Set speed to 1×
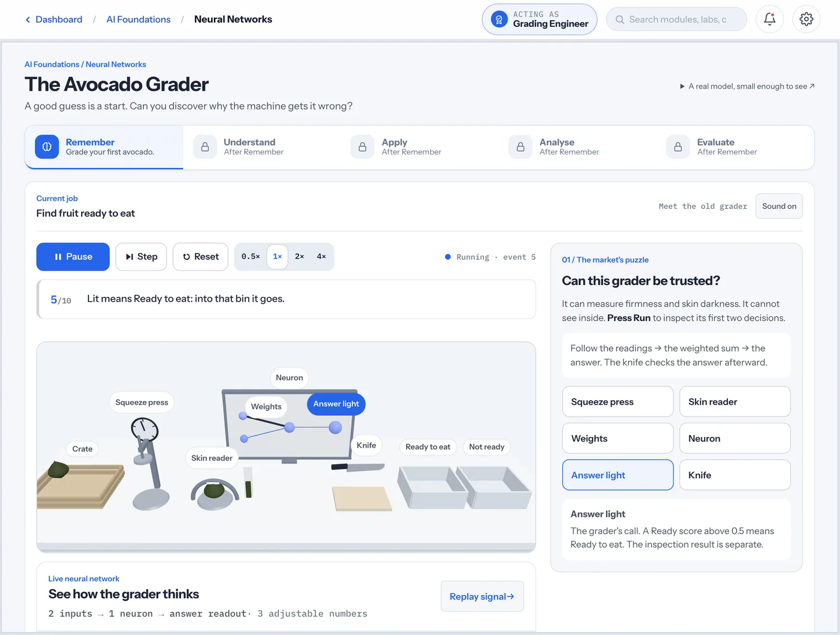The image size is (840, 635). [x=277, y=256]
